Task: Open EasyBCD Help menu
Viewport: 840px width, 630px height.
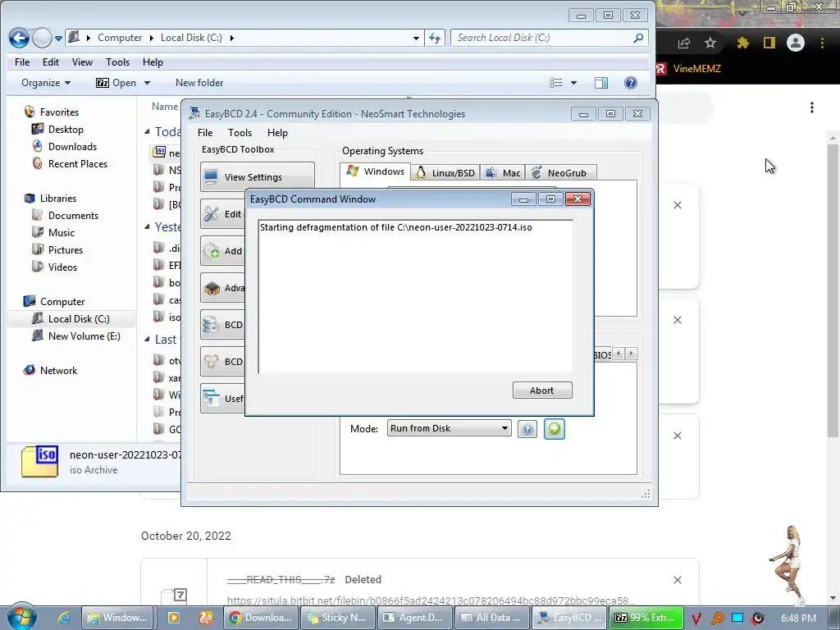Action: point(277,132)
